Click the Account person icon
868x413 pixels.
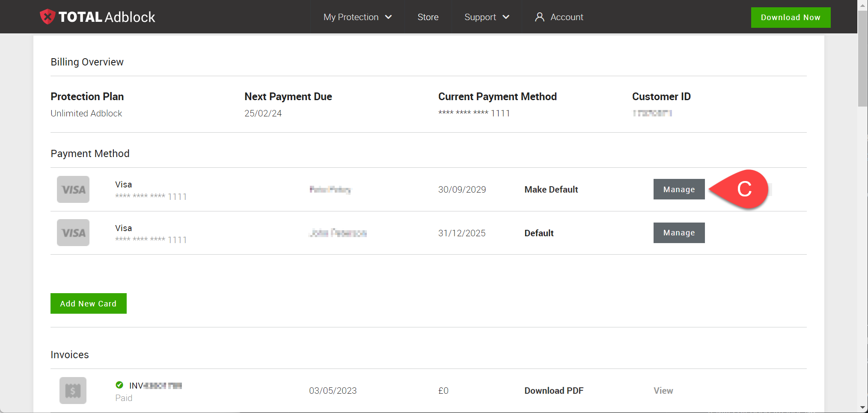coord(540,17)
